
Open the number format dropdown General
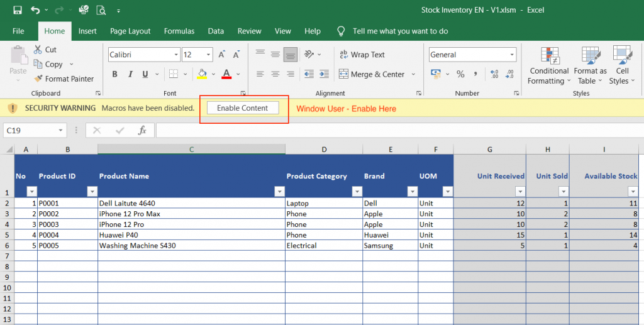coord(512,55)
